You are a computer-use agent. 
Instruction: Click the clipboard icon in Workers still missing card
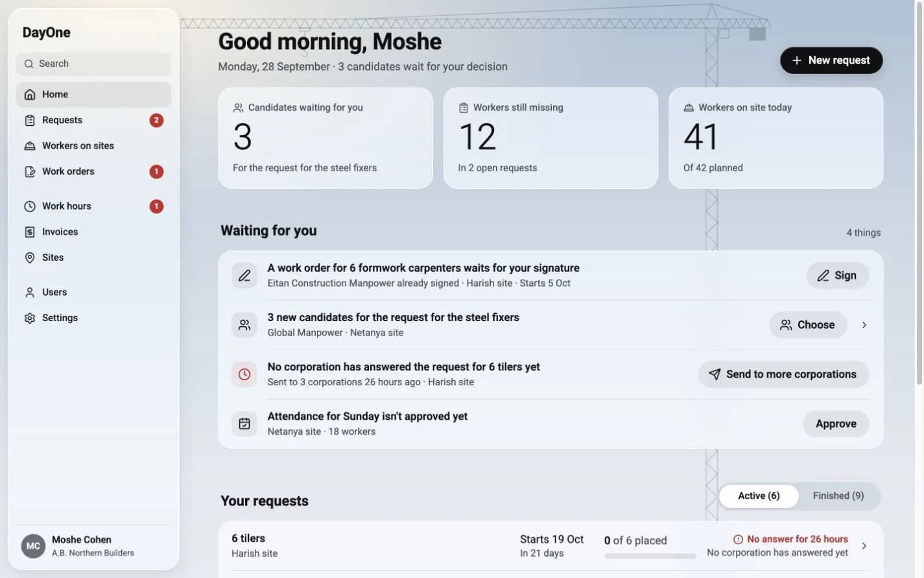coord(464,108)
